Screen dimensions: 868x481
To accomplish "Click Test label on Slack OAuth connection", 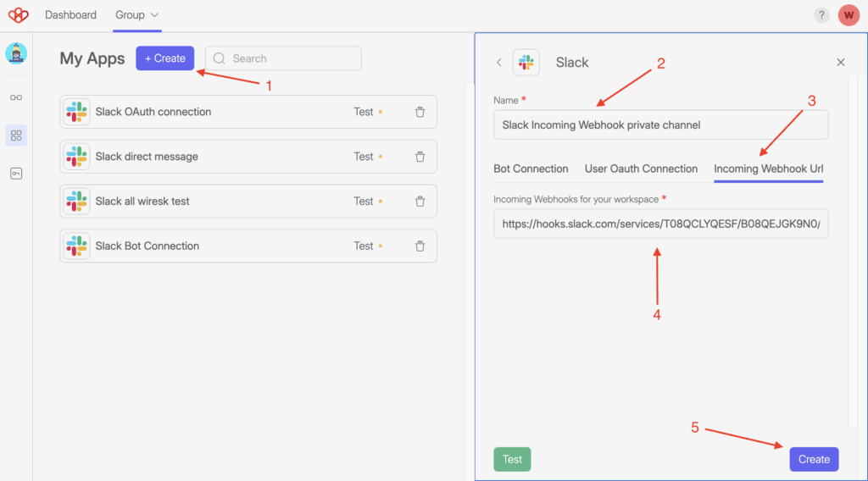I will pyautogui.click(x=364, y=112).
